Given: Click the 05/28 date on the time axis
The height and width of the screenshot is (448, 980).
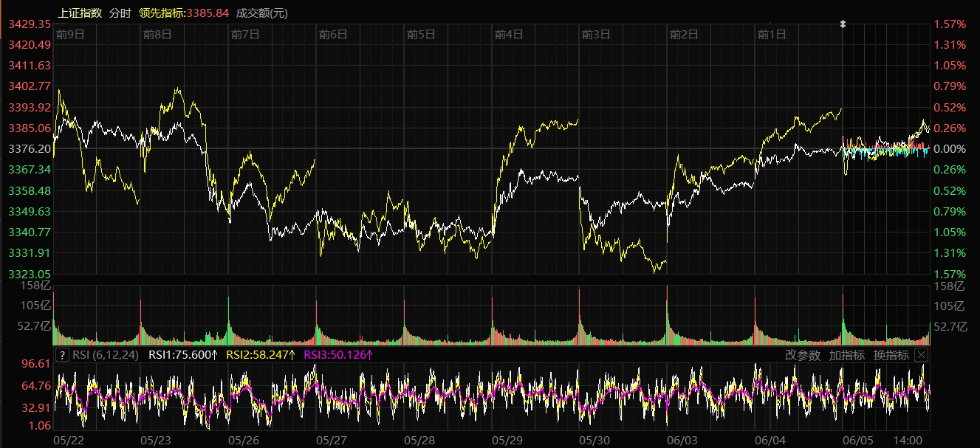Looking at the screenshot, I should 419,440.
